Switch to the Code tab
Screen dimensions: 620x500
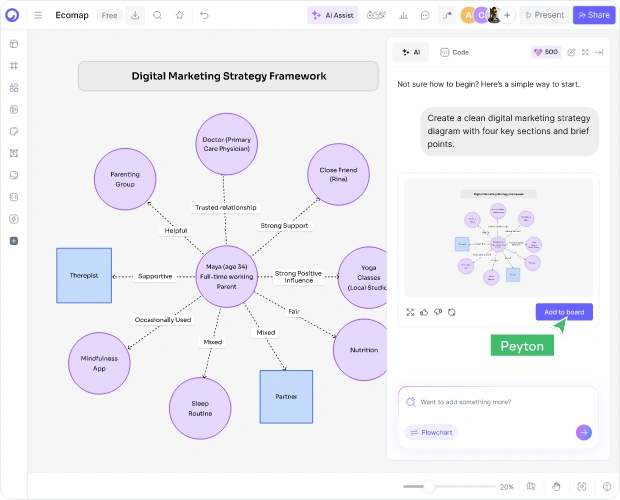point(455,52)
